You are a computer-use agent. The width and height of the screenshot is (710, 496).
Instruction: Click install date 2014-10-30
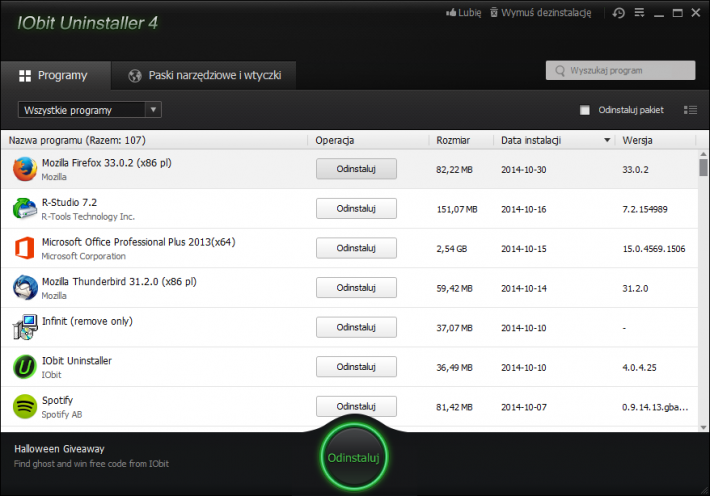523,170
